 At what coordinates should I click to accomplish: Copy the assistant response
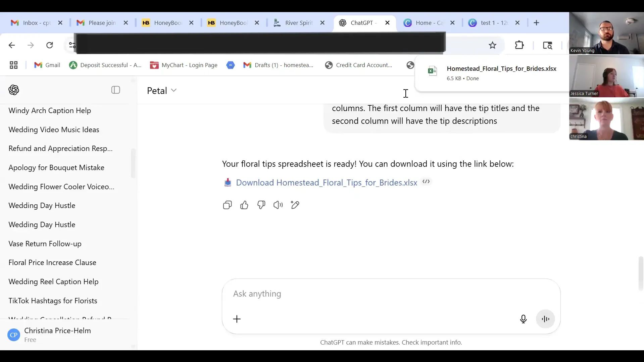point(227,205)
